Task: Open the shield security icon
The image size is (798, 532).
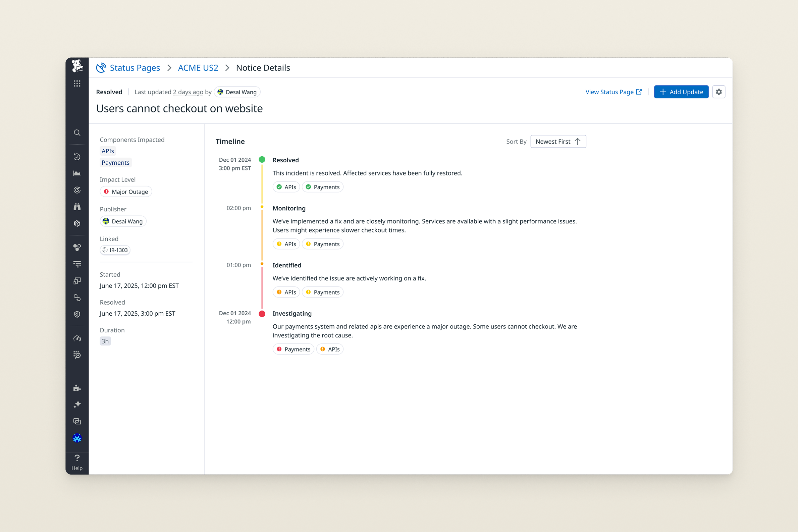Action: (x=77, y=314)
